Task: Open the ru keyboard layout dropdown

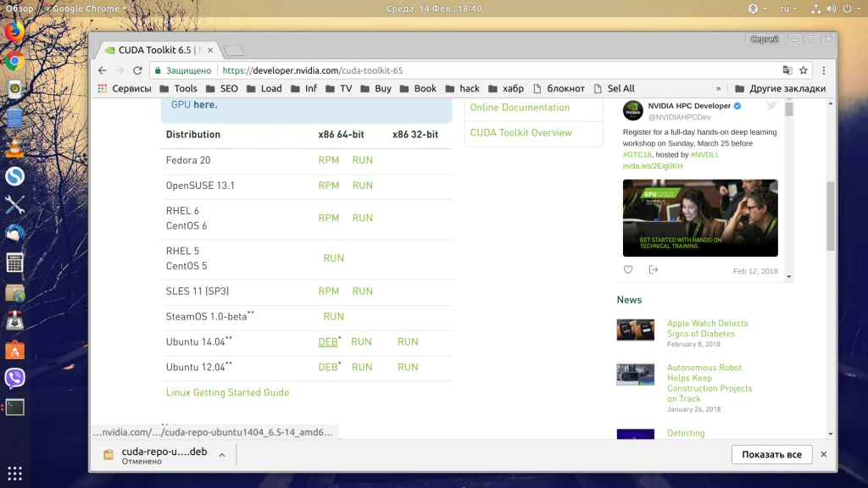Action: (788, 8)
